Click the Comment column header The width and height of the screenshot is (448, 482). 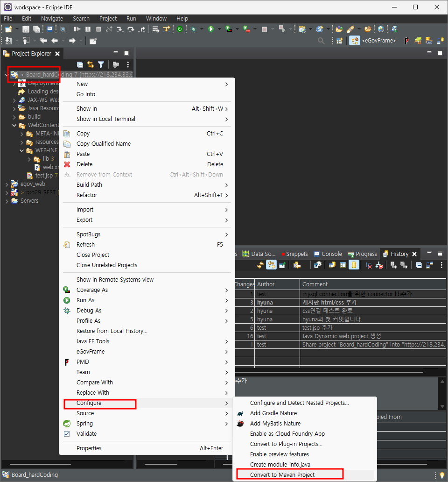pyautogui.click(x=373, y=284)
